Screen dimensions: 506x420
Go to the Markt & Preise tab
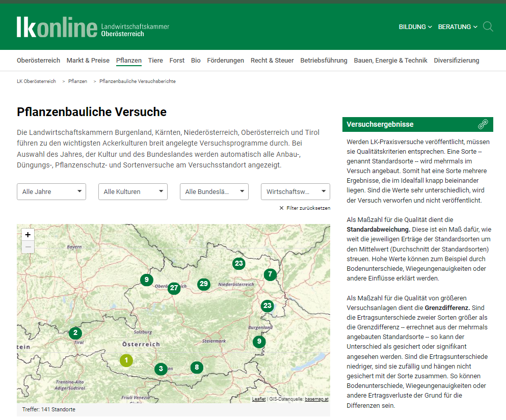(x=88, y=61)
